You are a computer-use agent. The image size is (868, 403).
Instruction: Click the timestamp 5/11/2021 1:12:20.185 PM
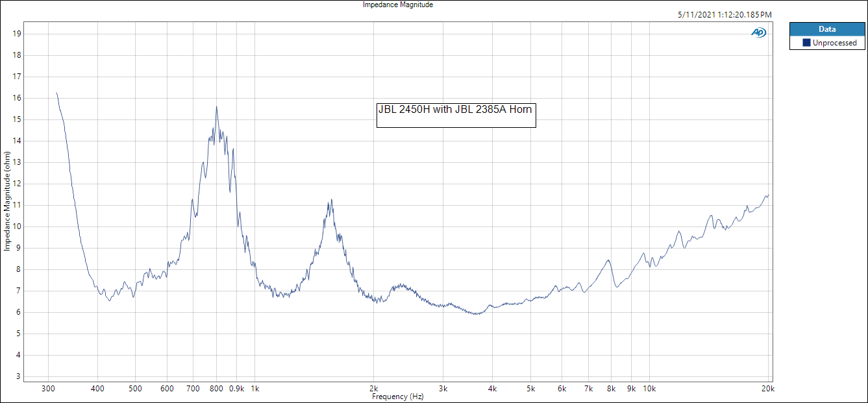pyautogui.click(x=724, y=14)
